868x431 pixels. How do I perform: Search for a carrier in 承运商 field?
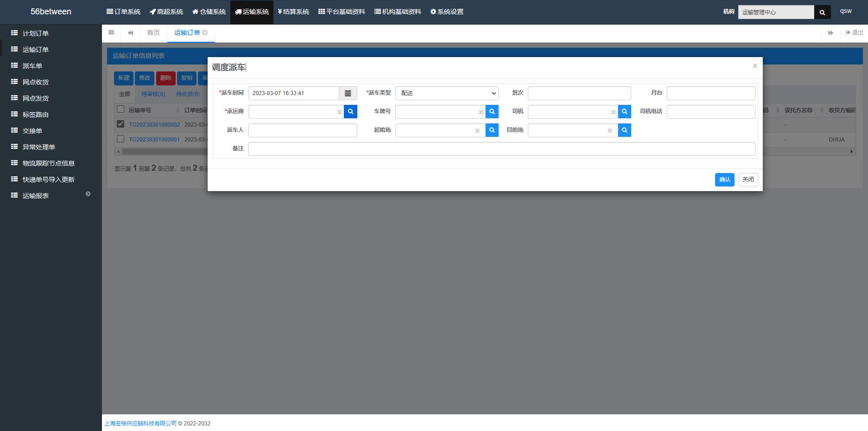(x=351, y=112)
